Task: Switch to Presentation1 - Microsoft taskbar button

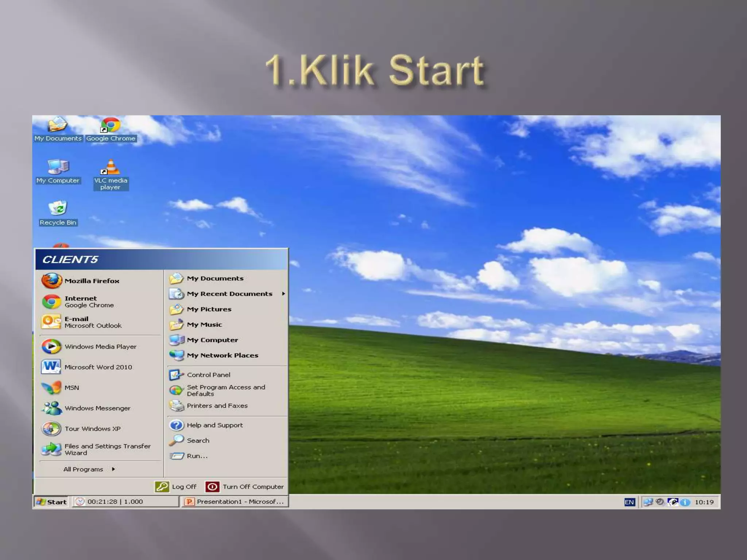Action: click(x=235, y=502)
